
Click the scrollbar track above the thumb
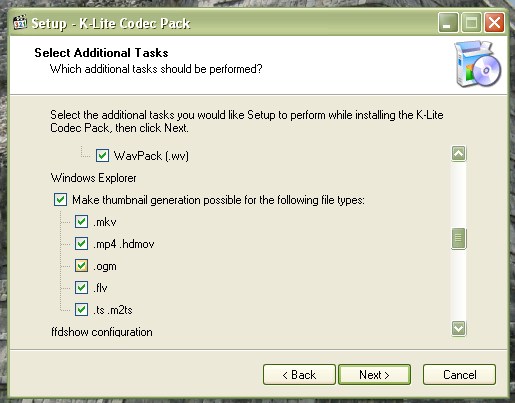click(x=459, y=195)
